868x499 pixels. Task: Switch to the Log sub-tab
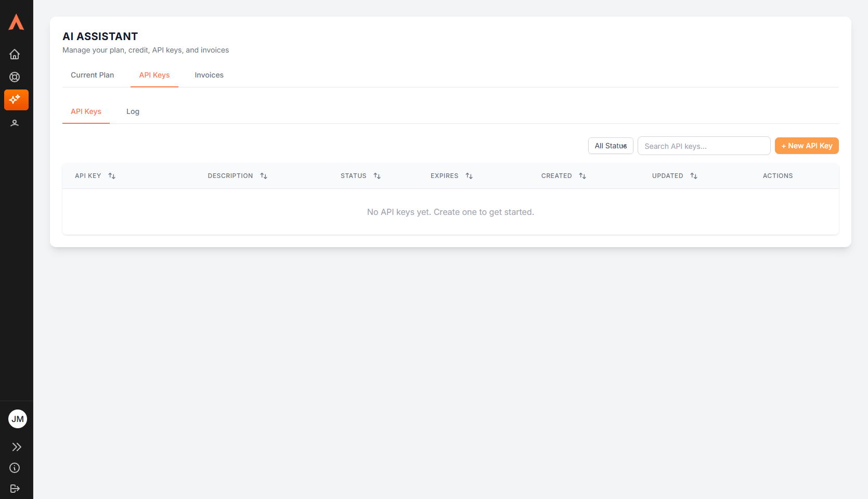click(x=133, y=111)
